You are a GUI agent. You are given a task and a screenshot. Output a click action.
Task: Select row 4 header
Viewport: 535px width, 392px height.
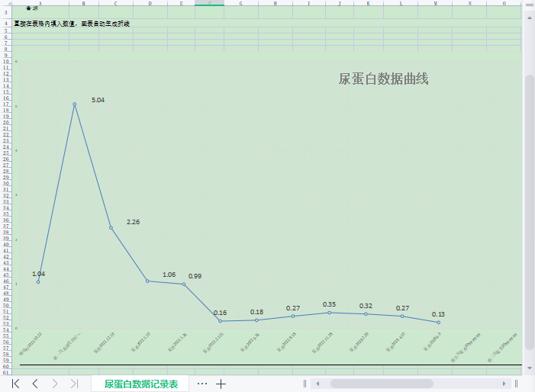(6, 24)
